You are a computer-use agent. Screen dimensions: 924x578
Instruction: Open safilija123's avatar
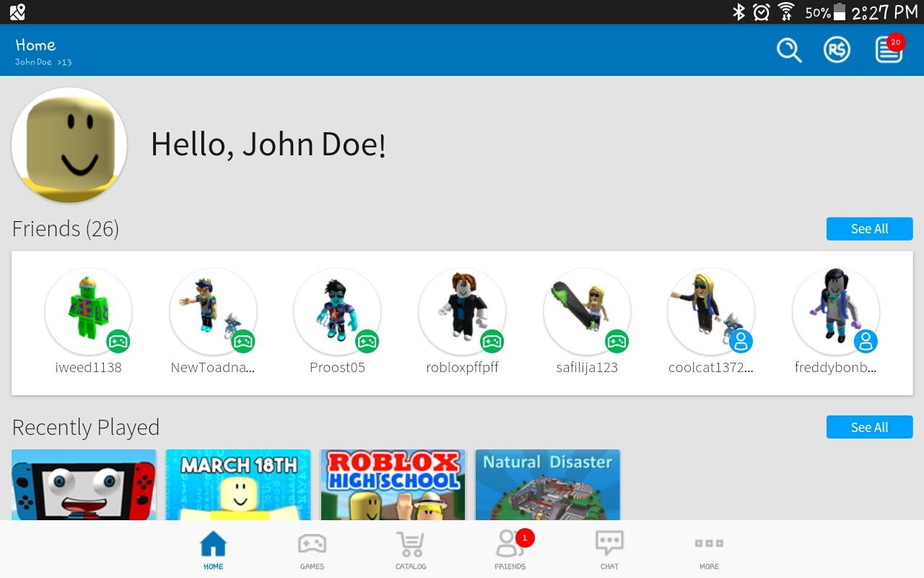click(x=587, y=311)
